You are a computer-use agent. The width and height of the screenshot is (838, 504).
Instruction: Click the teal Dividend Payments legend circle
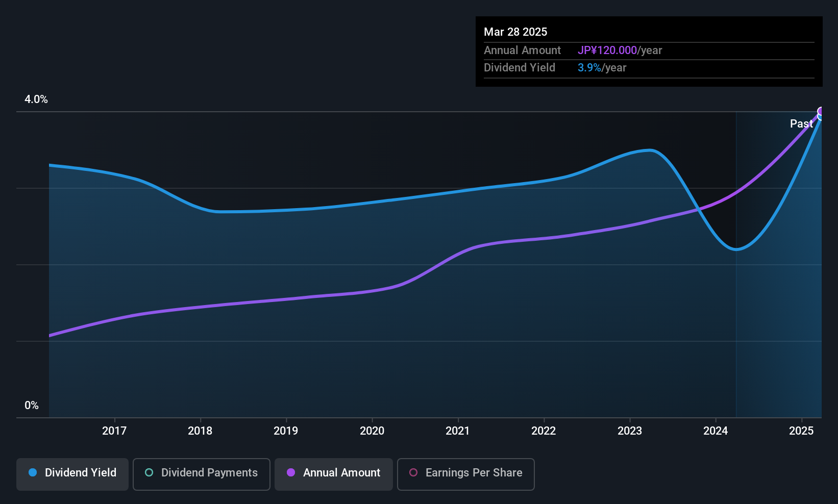[149, 472]
